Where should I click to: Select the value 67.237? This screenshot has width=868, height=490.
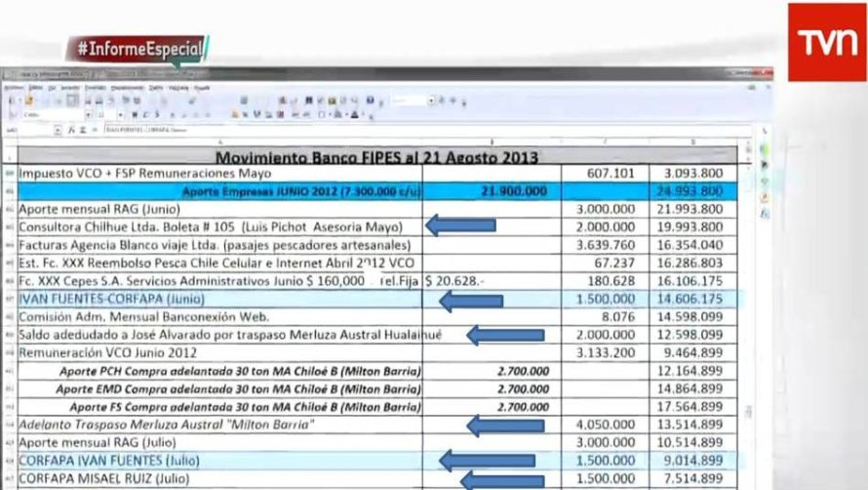coord(605,264)
